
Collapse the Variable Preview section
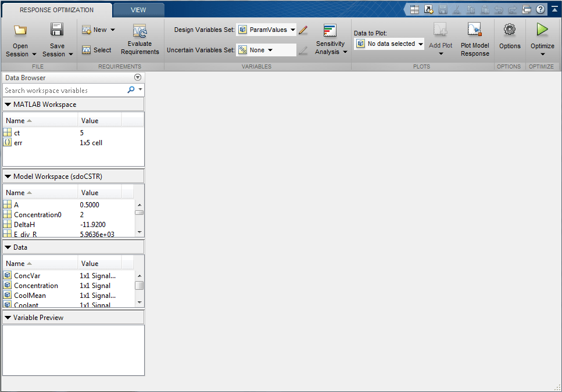click(x=8, y=318)
